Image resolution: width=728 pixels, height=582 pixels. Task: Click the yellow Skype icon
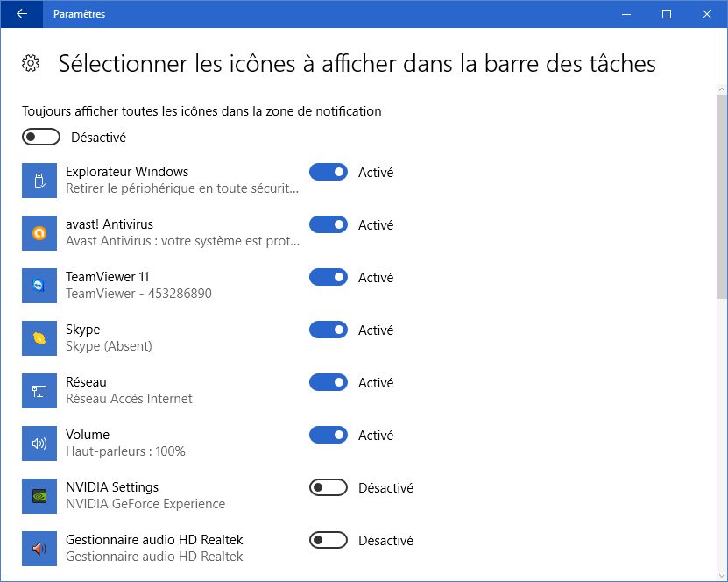pyautogui.click(x=39, y=338)
